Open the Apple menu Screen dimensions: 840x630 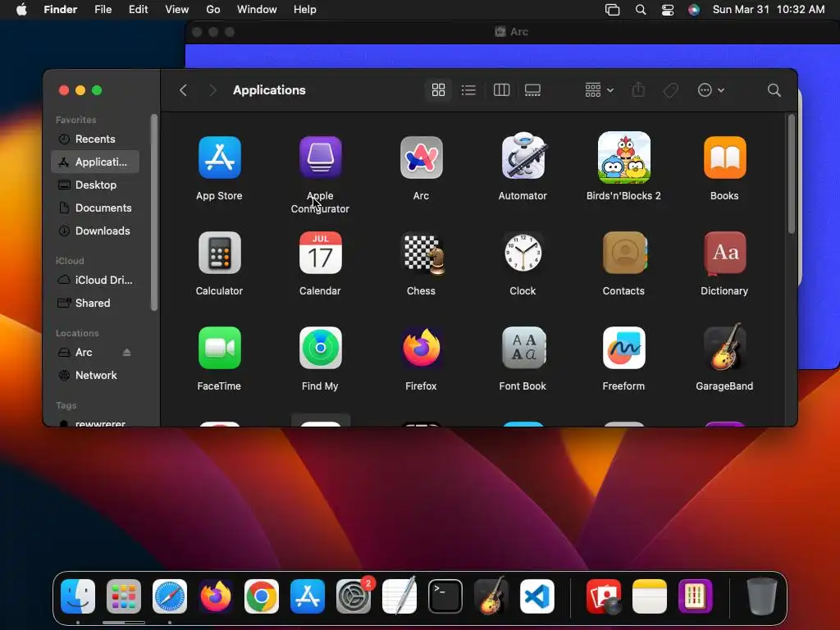21,10
